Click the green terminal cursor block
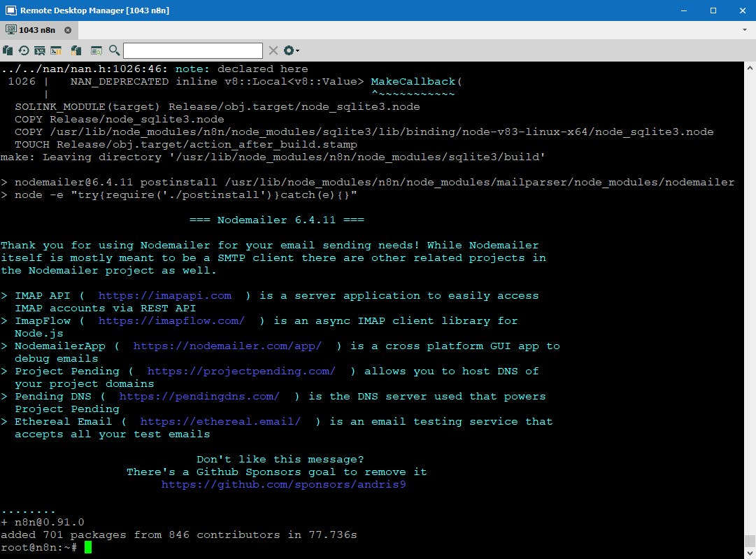 [87, 547]
